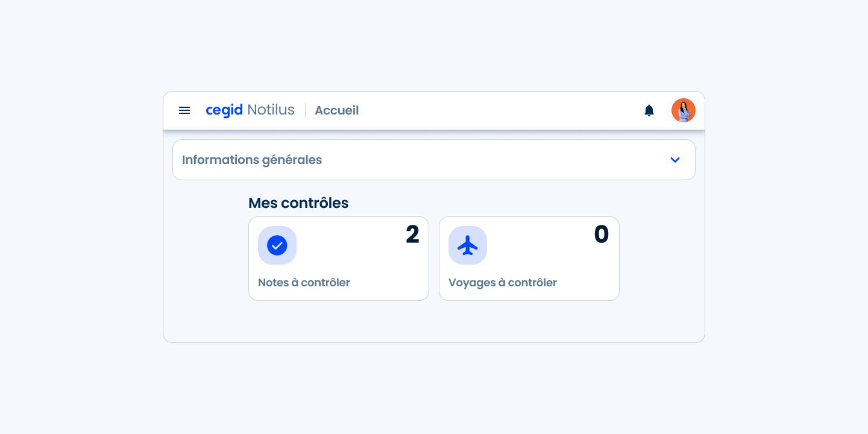Click the notifications bell icon
Image resolution: width=868 pixels, height=434 pixels.
pyautogui.click(x=649, y=110)
